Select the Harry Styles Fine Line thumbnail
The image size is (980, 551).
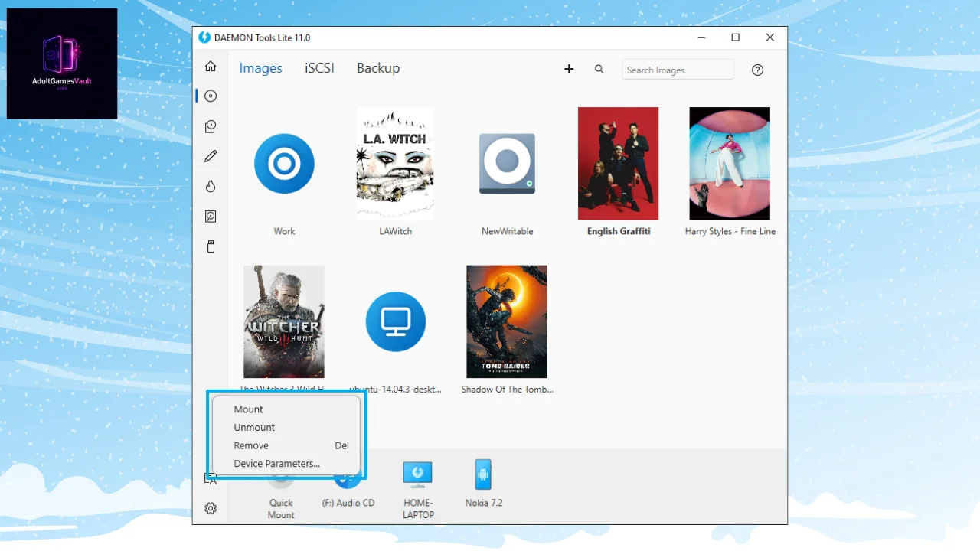point(730,164)
